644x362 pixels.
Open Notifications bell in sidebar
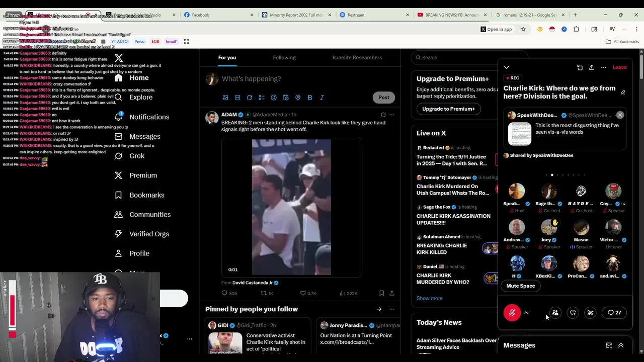coord(118,117)
